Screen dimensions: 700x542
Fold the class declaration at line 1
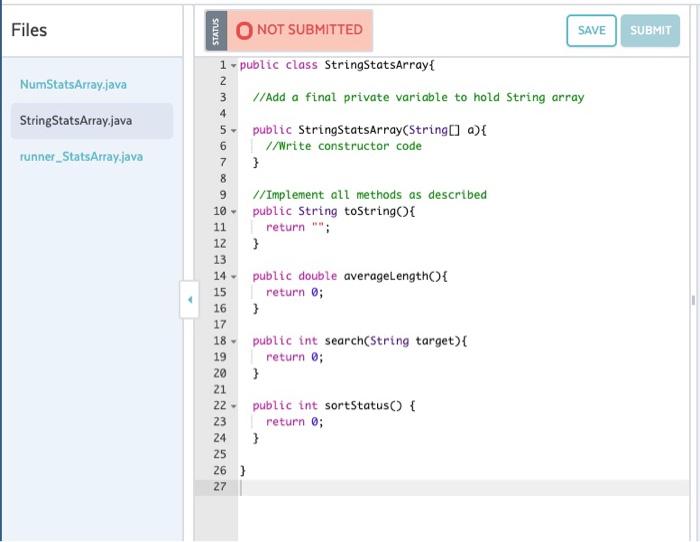[233, 66]
